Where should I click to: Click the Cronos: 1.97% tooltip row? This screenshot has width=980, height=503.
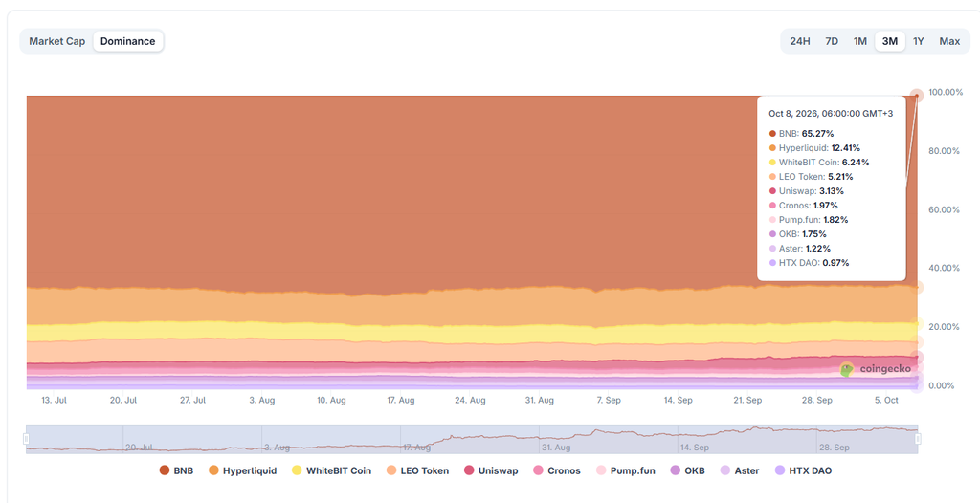tap(804, 206)
